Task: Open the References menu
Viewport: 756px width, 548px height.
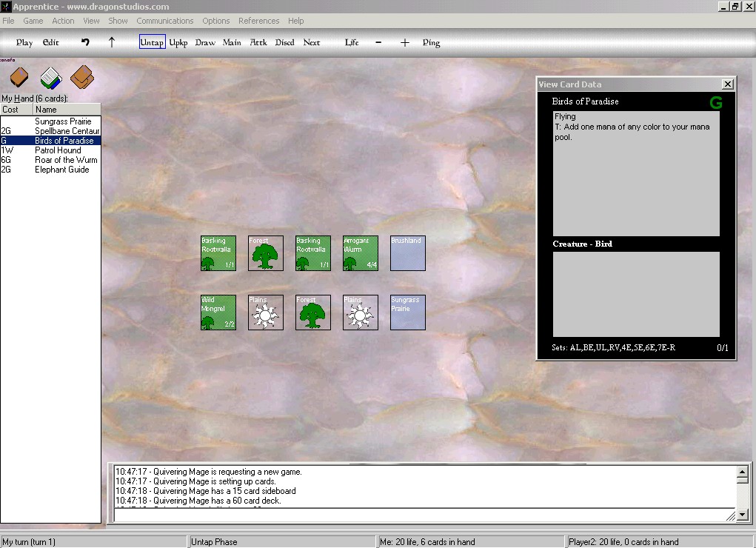Action: (x=259, y=21)
